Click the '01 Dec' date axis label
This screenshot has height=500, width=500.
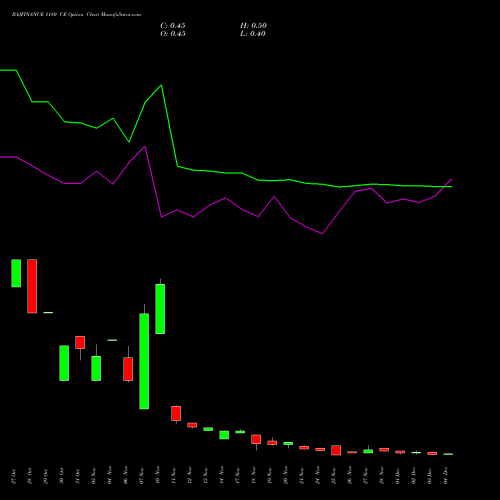pyautogui.click(x=398, y=476)
